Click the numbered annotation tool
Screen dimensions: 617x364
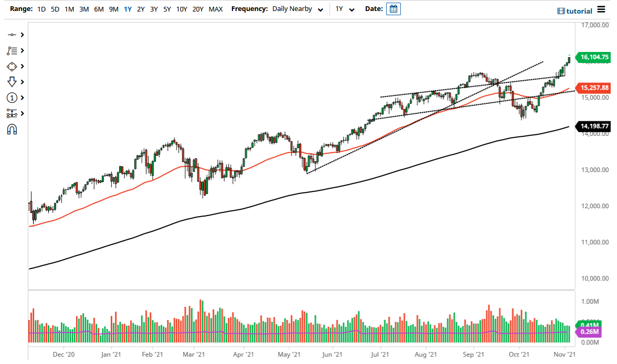coord(13,98)
